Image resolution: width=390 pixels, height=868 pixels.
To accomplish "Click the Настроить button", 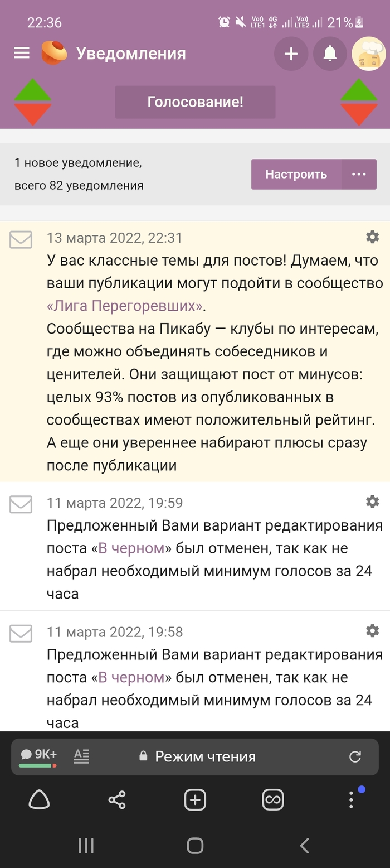I will 296,174.
